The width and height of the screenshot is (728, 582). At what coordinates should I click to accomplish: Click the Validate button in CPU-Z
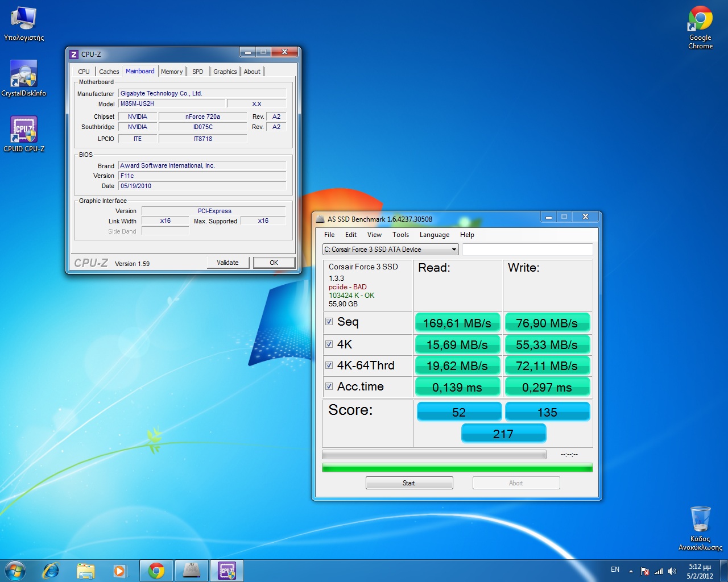(x=227, y=263)
